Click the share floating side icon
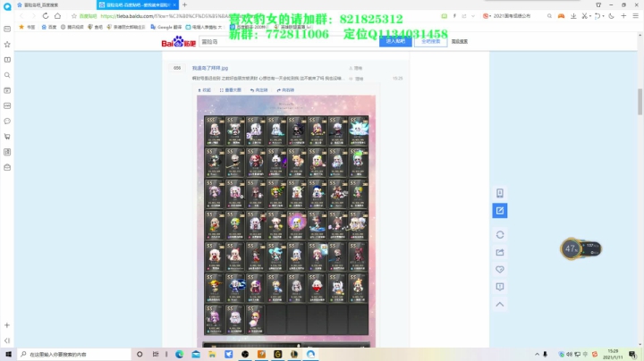 click(500, 252)
